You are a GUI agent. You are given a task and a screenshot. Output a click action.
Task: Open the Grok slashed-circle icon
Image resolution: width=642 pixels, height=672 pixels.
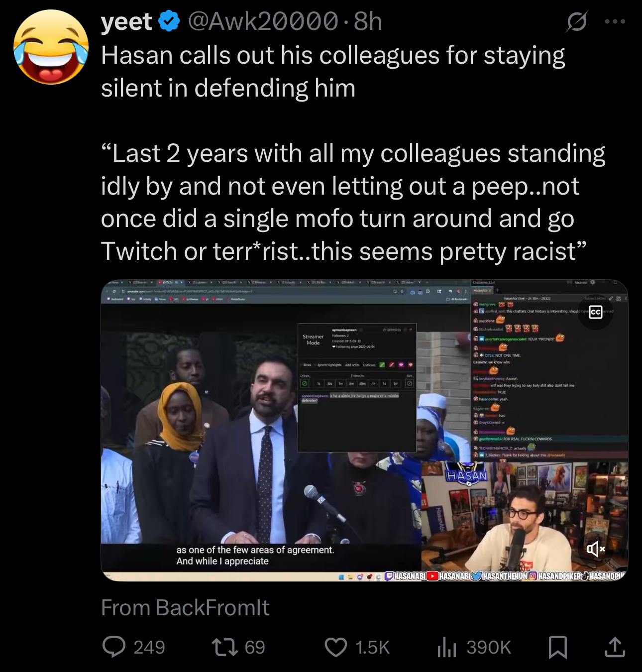click(577, 22)
